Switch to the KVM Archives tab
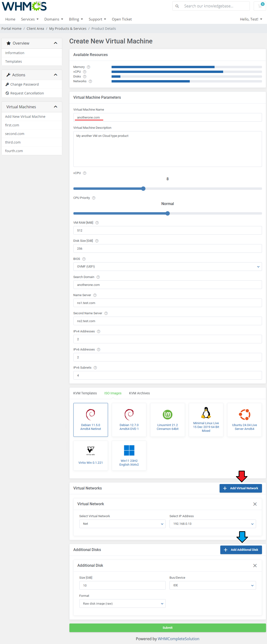The height and width of the screenshot is (644, 267). [x=139, y=393]
